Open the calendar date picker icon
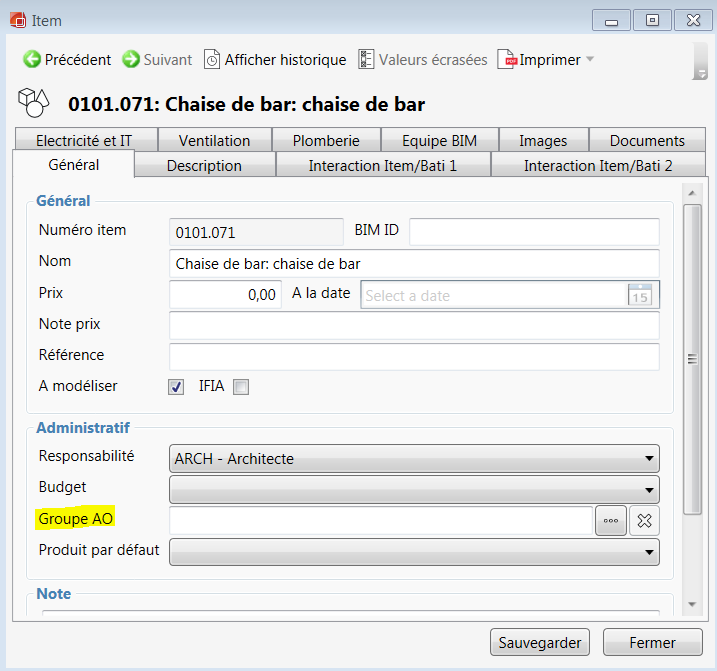 pyautogui.click(x=639, y=295)
